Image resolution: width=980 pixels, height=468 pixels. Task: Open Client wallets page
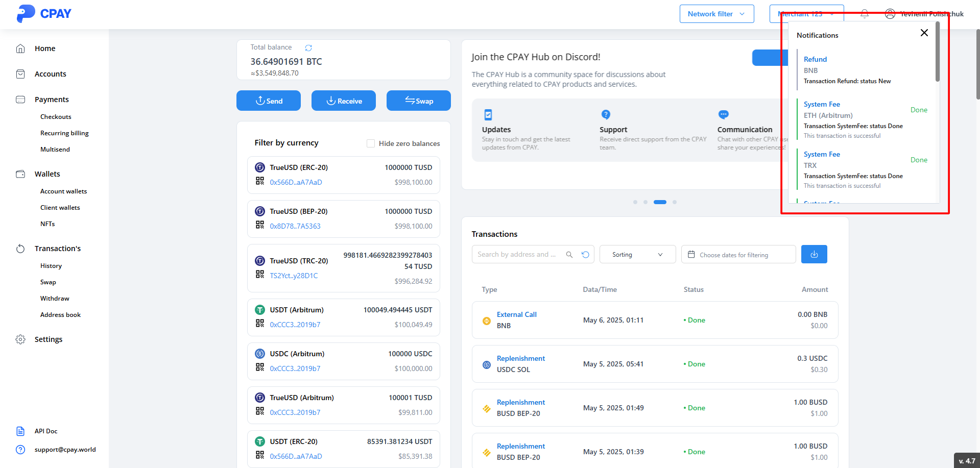click(x=60, y=208)
